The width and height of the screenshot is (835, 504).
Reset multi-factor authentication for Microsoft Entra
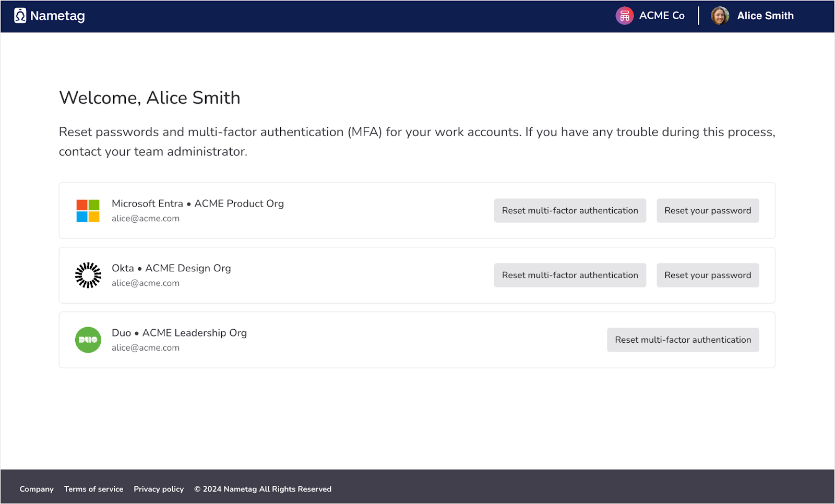tap(570, 211)
